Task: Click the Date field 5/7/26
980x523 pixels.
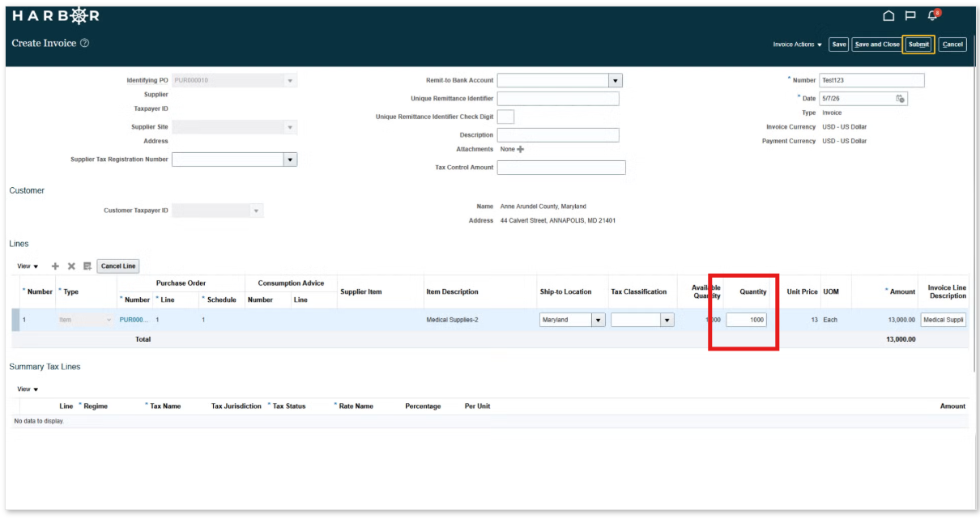Action: [x=857, y=99]
